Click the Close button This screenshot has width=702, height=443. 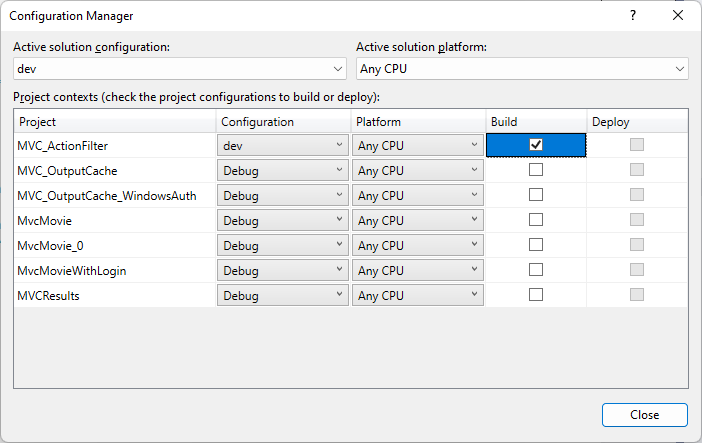645,415
